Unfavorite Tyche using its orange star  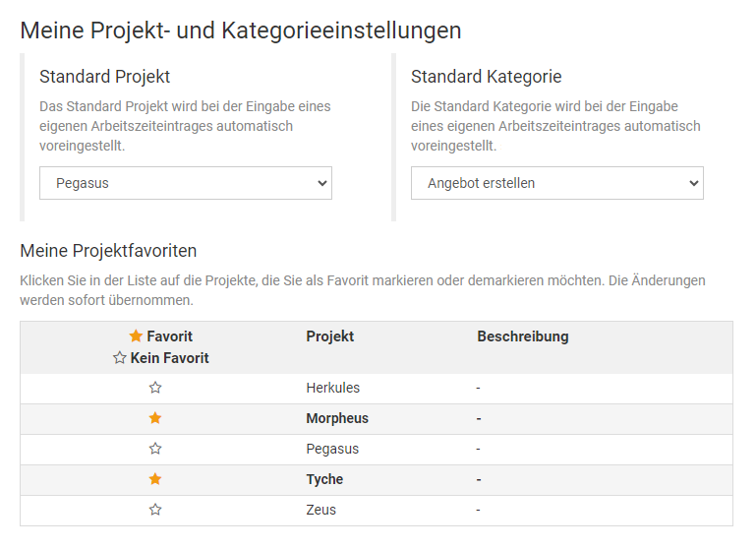(x=155, y=480)
